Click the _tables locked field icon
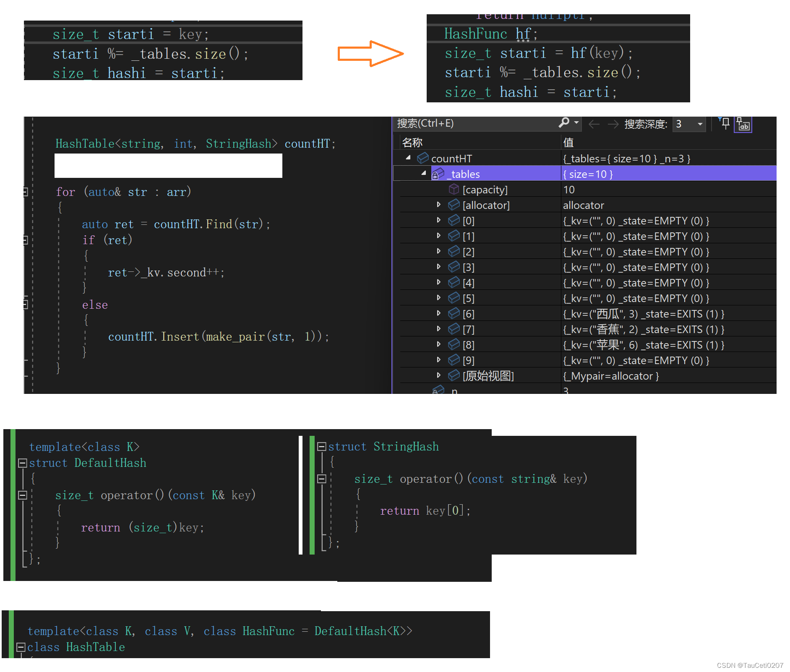The width and height of the screenshot is (790, 672). pos(438,174)
